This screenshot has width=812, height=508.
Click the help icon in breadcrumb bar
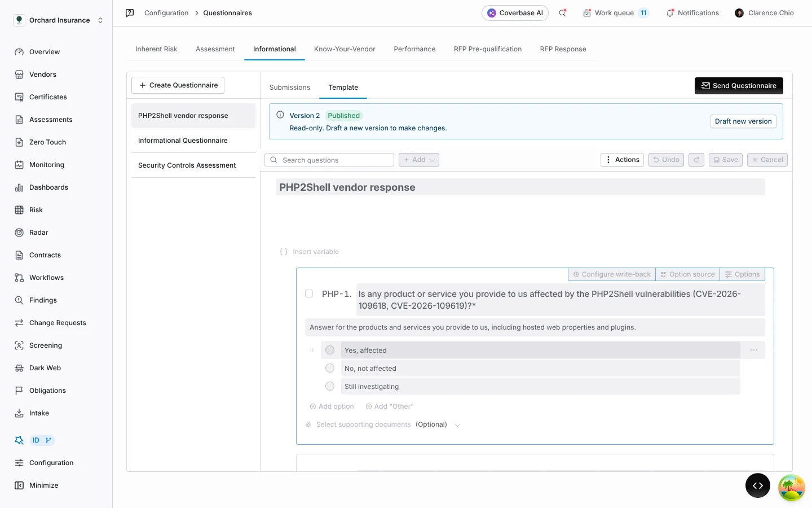pos(130,12)
